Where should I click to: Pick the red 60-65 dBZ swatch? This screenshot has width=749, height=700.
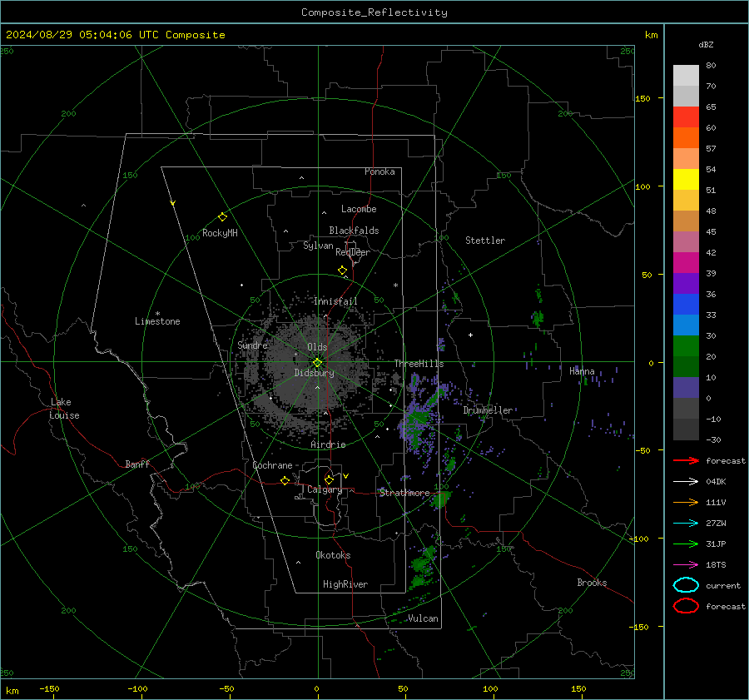(x=686, y=117)
